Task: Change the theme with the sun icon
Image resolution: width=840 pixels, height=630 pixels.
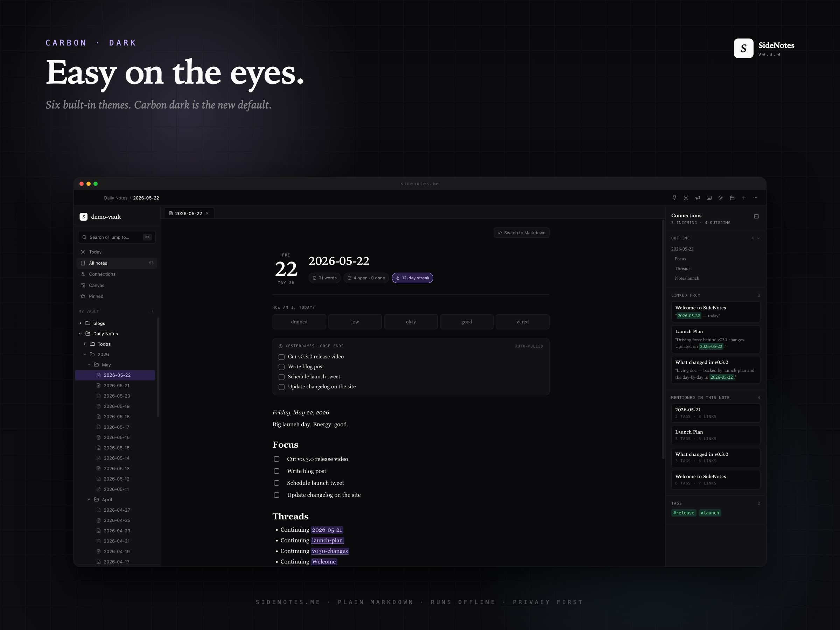Action: point(720,198)
